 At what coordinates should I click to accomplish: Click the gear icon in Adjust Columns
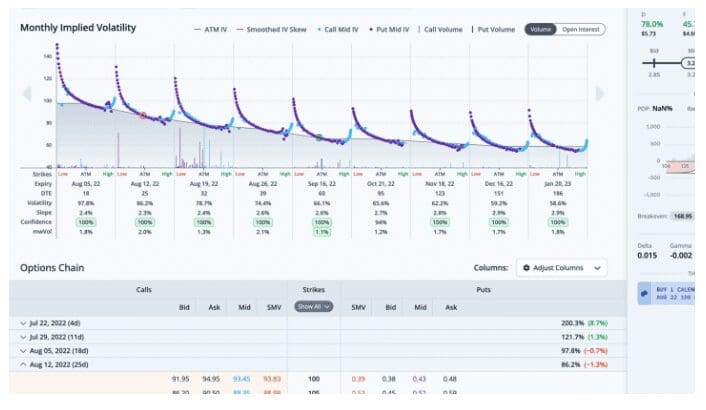(527, 268)
